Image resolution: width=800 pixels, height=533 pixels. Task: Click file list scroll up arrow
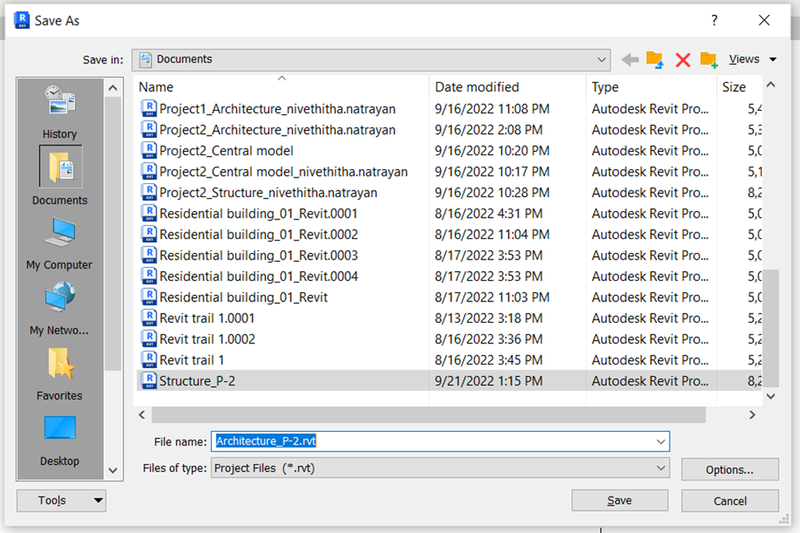[x=771, y=85]
